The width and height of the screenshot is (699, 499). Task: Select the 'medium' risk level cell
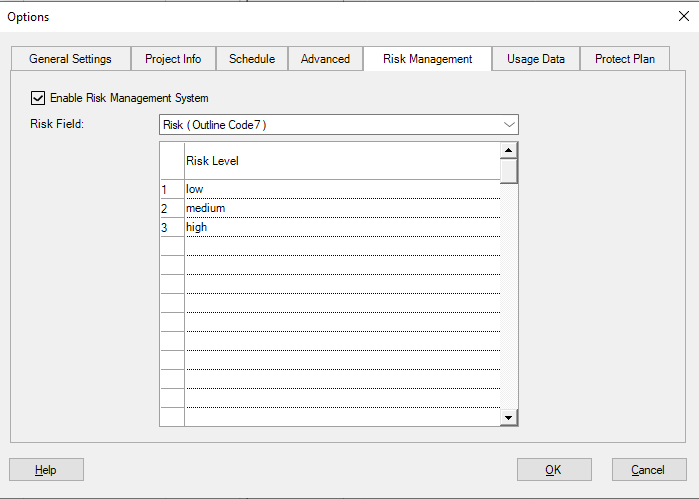click(x=341, y=208)
